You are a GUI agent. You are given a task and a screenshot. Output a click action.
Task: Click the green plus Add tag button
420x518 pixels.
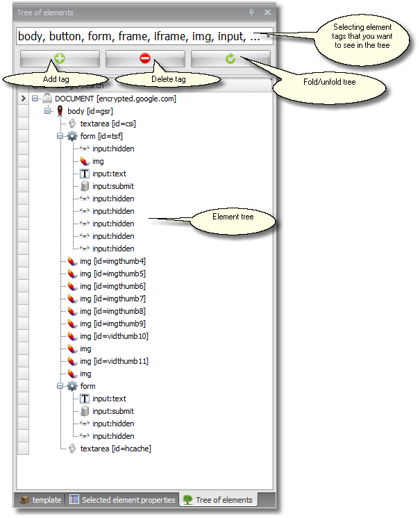[60, 59]
